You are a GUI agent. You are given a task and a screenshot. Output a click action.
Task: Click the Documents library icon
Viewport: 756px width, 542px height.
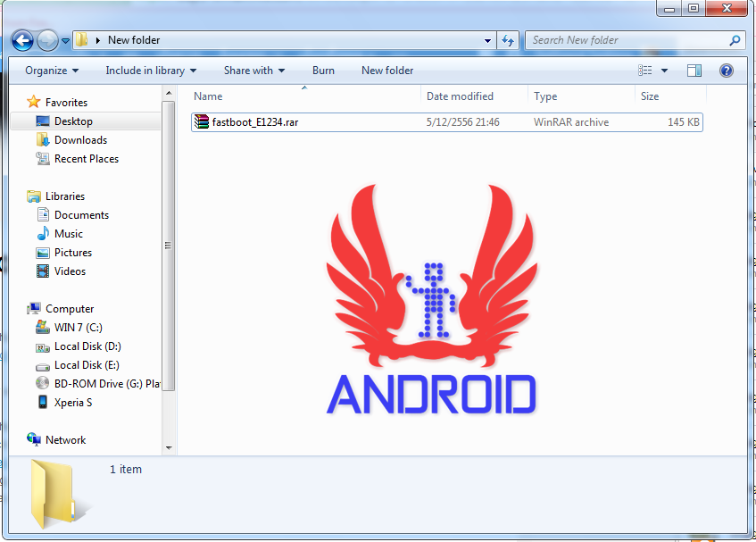[43, 214]
